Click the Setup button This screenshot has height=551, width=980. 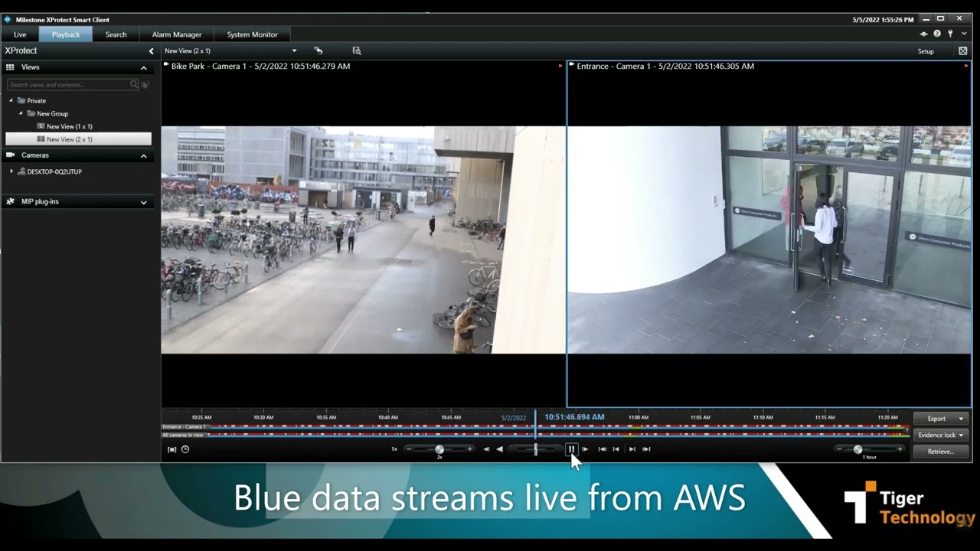pos(926,51)
